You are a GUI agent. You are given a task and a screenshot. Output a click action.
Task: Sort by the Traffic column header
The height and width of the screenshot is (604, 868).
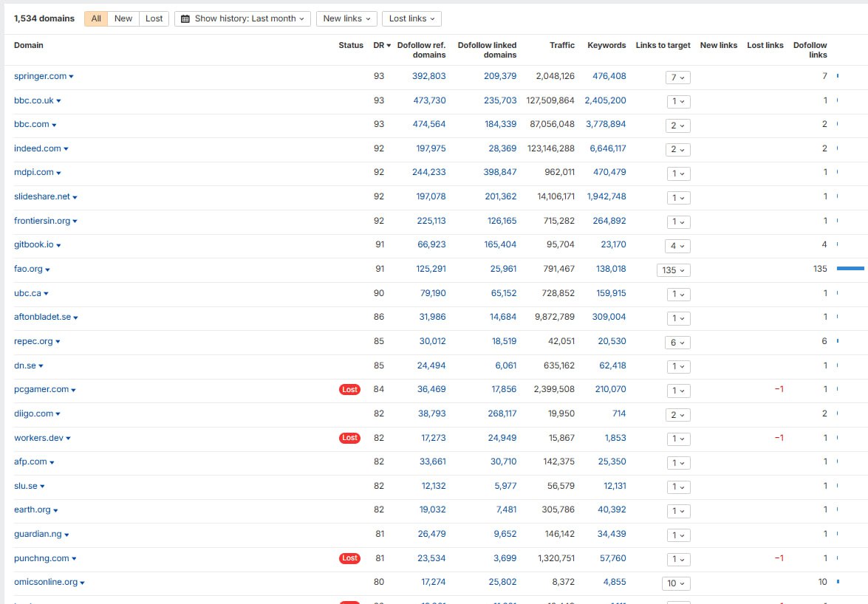point(561,45)
